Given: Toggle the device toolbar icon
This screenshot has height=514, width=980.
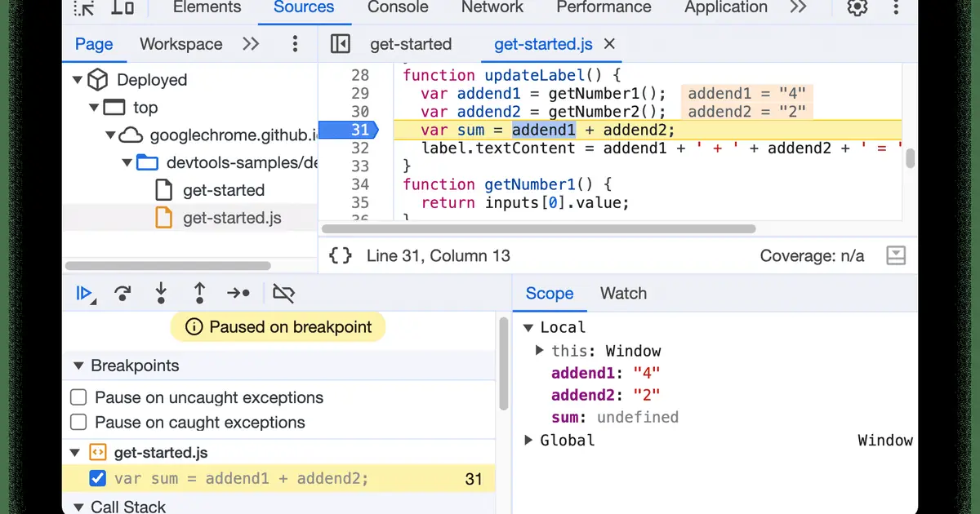Looking at the screenshot, I should point(122,7).
